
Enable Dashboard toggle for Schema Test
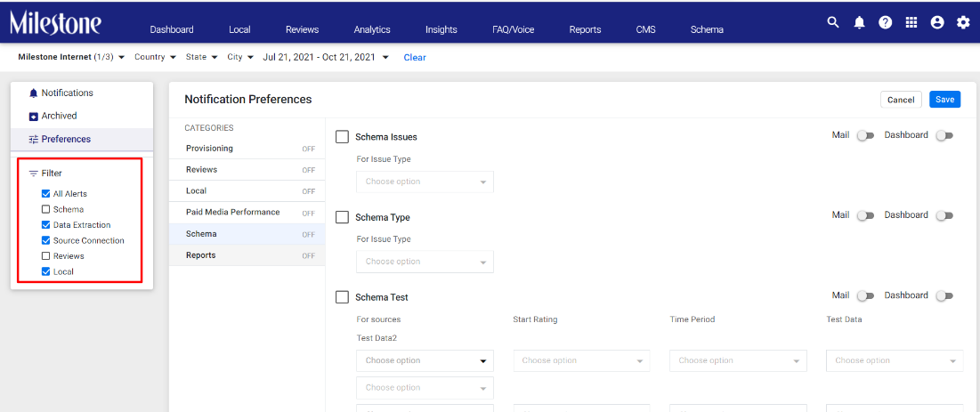pyautogui.click(x=944, y=295)
